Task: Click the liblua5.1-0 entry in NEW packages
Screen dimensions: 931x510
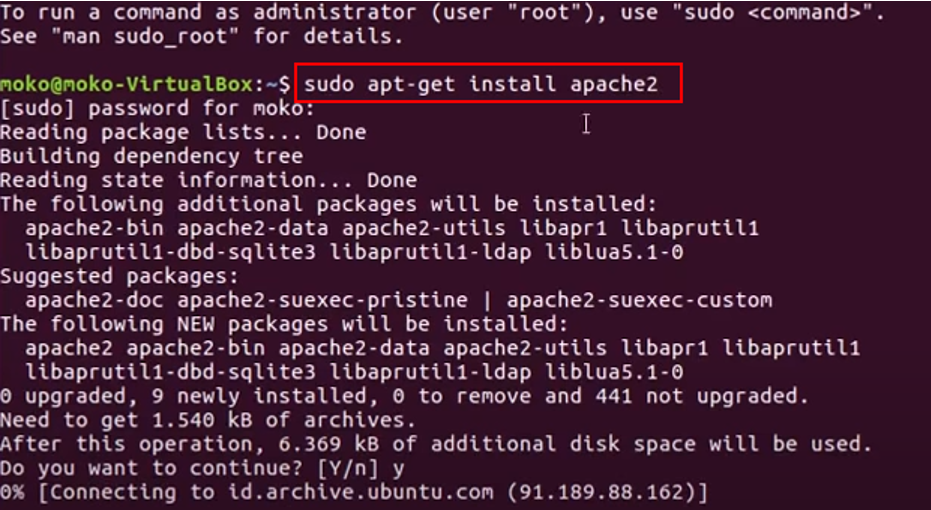Action: [x=615, y=372]
